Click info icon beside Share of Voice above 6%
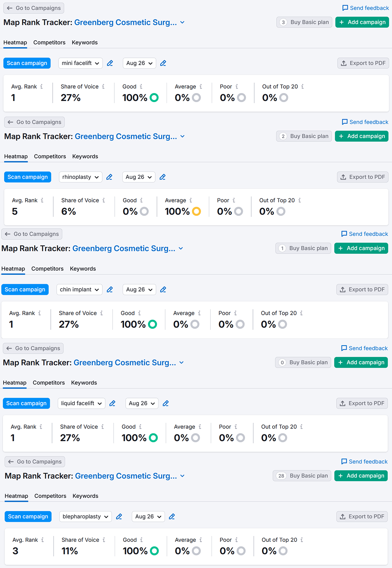This screenshot has width=392, height=568. point(104,200)
